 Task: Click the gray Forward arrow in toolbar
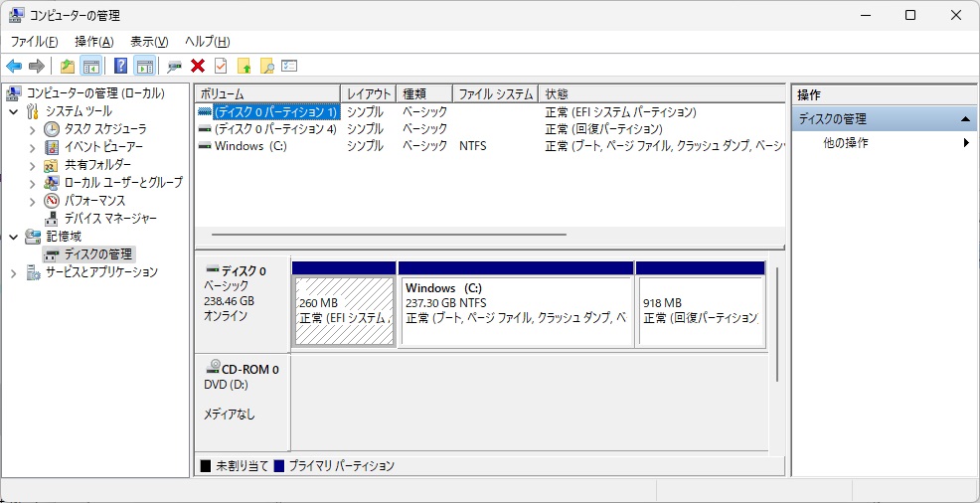[x=36, y=66]
